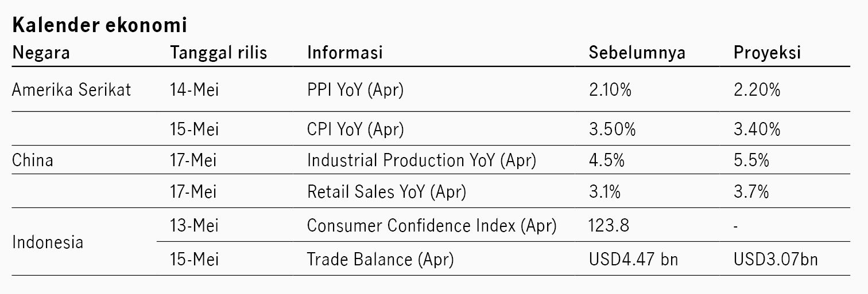Image resolution: width=868 pixels, height=294 pixels.
Task: Click the Kalender ekonomi title
Action: (x=99, y=25)
